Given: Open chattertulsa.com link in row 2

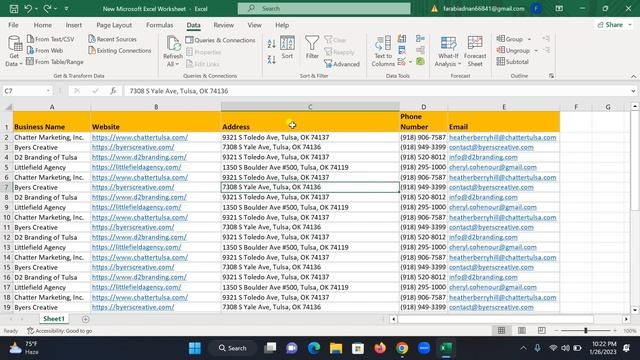Looking at the screenshot, I should coord(140,137).
